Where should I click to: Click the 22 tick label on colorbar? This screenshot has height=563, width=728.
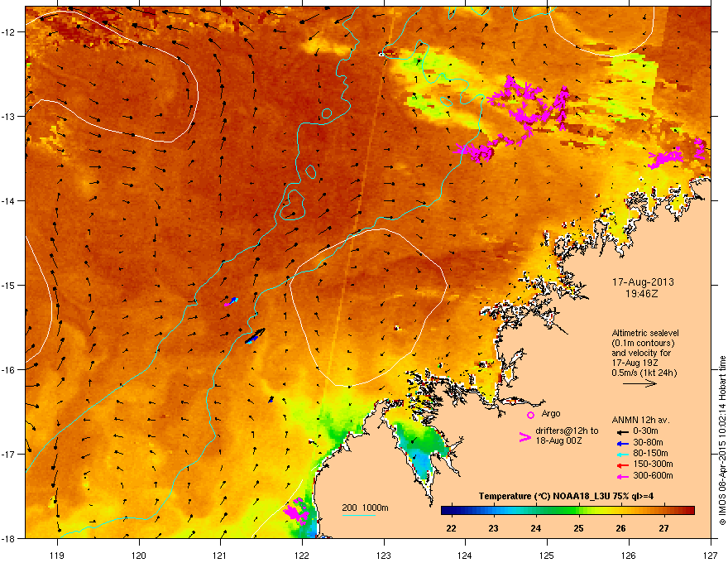tap(451, 528)
